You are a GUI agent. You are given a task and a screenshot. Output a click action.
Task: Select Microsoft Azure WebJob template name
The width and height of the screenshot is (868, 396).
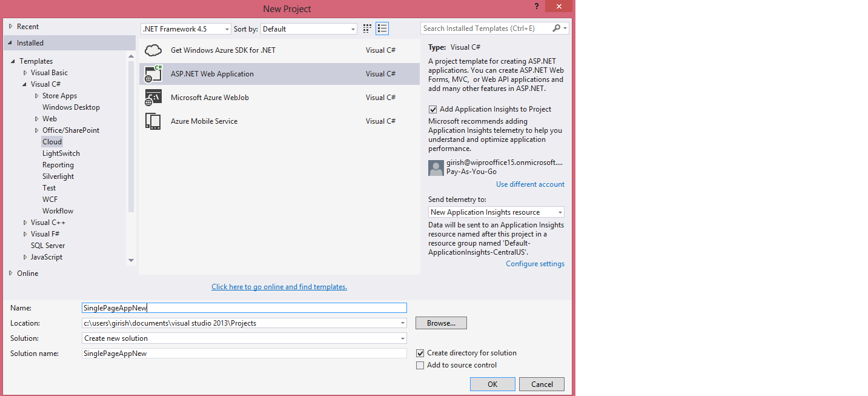[x=210, y=98]
